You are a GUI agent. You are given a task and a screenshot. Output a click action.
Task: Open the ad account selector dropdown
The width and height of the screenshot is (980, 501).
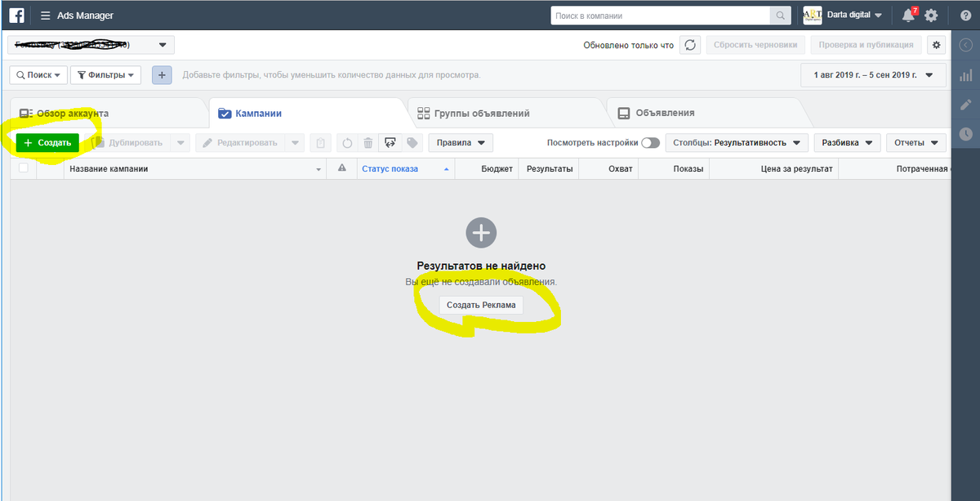click(x=91, y=45)
